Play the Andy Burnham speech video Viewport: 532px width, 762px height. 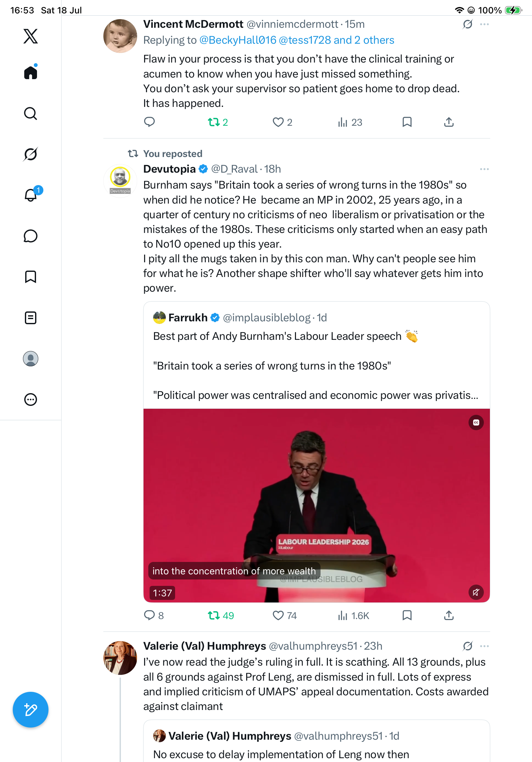316,505
